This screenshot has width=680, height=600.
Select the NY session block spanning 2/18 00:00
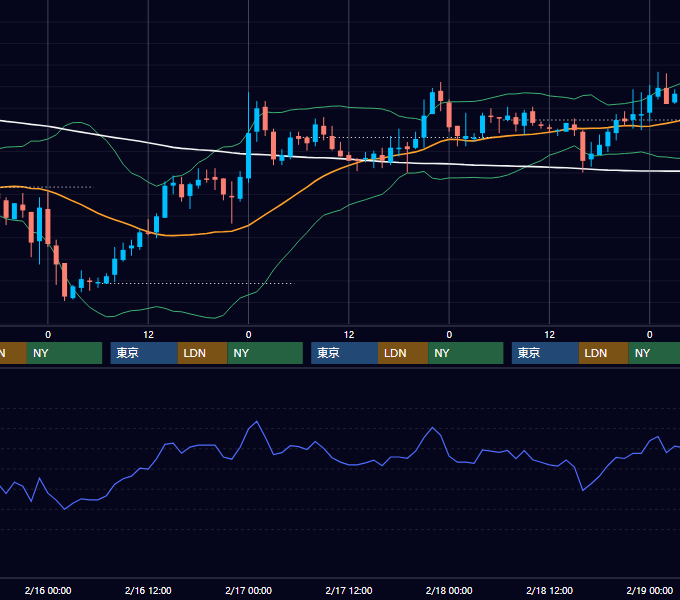click(466, 353)
